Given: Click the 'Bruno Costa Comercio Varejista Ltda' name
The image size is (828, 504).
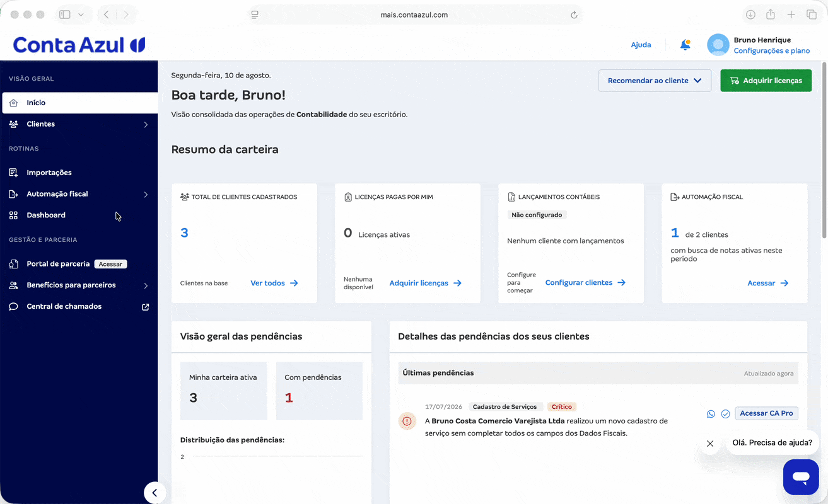Looking at the screenshot, I should tap(498, 421).
